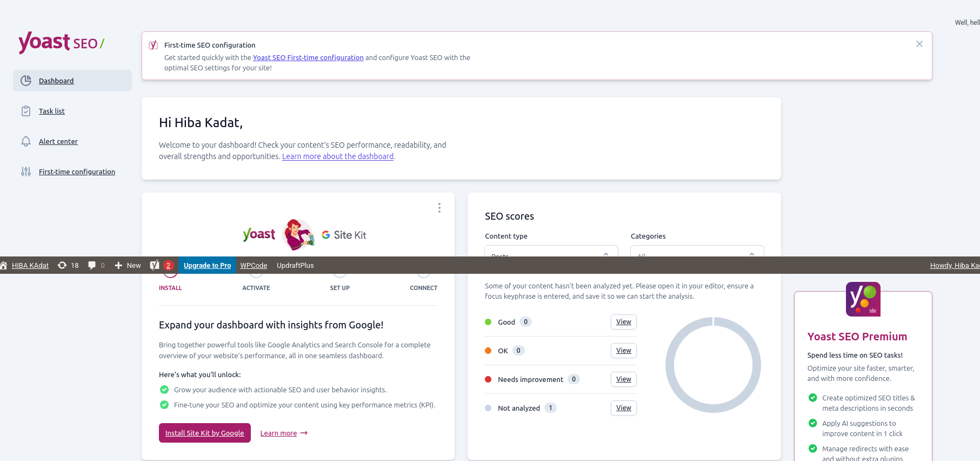This screenshot has height=461, width=980.
Task: Open the Yoast SEO First-time configuration link
Action: [308, 57]
